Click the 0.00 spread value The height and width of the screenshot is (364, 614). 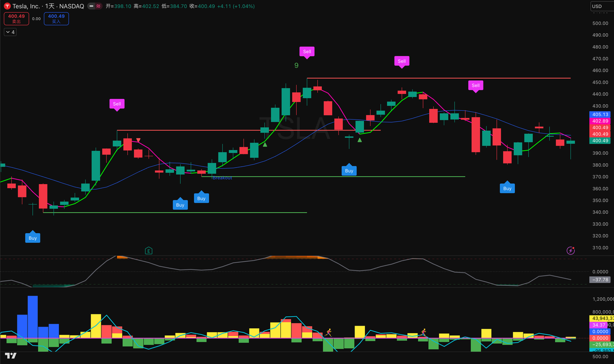pos(36,18)
